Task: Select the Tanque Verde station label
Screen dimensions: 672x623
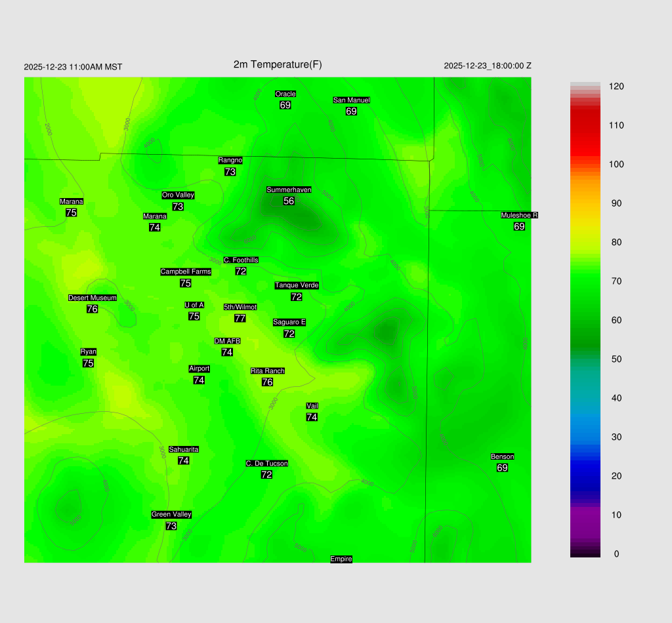Action: (x=297, y=285)
